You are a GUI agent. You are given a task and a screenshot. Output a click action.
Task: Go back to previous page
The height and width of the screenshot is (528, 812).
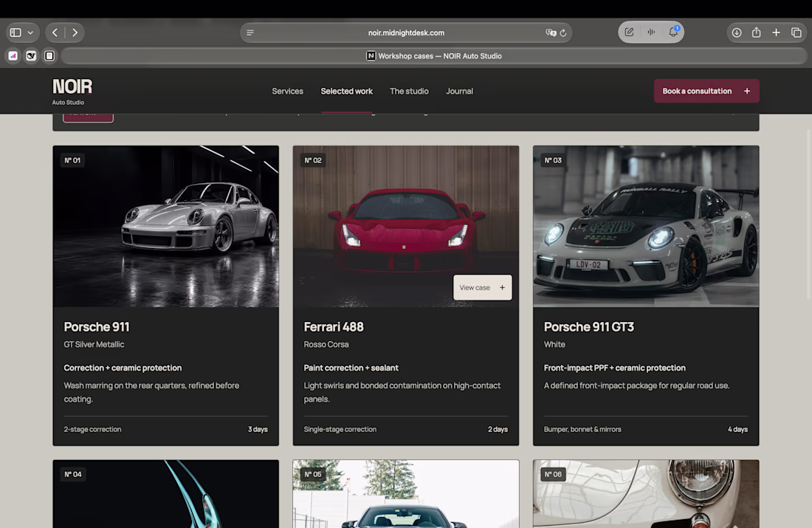point(55,32)
